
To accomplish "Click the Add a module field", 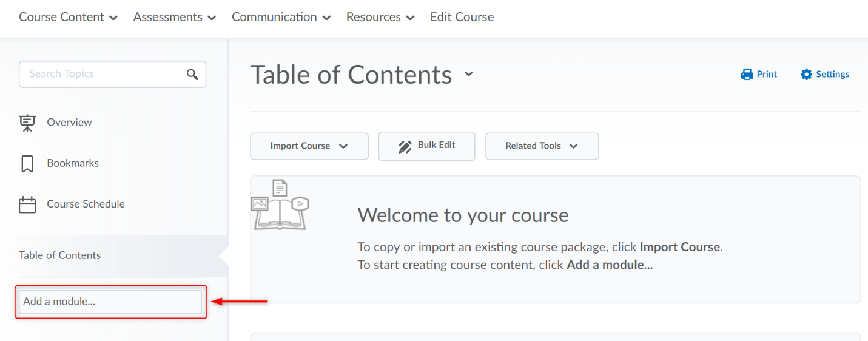I will click(x=110, y=302).
